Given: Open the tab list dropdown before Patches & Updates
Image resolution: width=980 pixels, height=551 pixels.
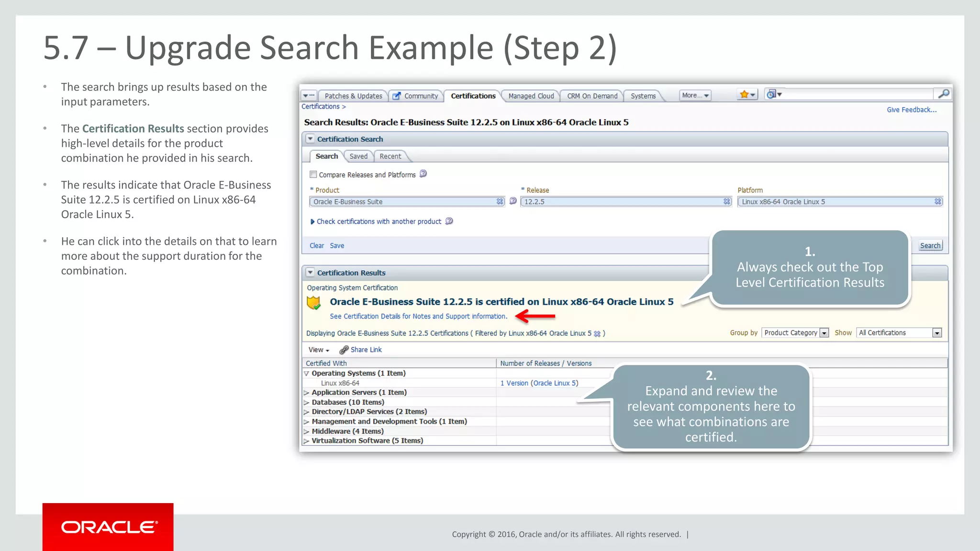Looking at the screenshot, I should pyautogui.click(x=309, y=96).
